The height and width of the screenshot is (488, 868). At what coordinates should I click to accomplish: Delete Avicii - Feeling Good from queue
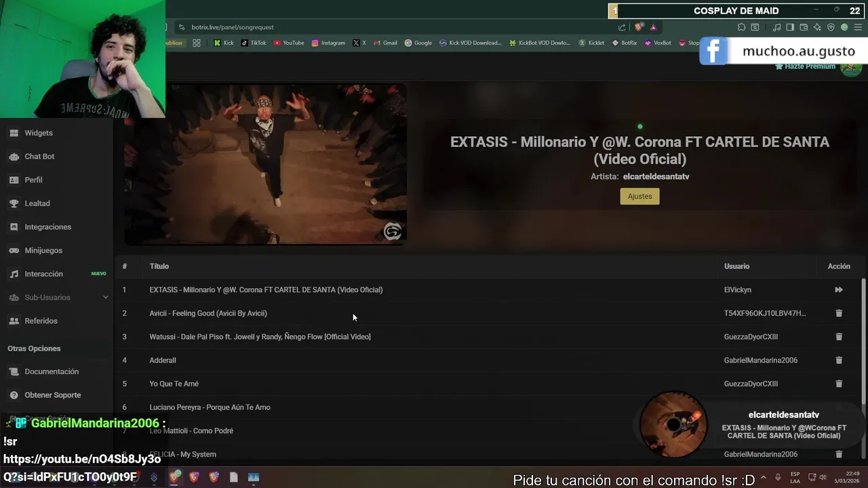click(x=839, y=313)
